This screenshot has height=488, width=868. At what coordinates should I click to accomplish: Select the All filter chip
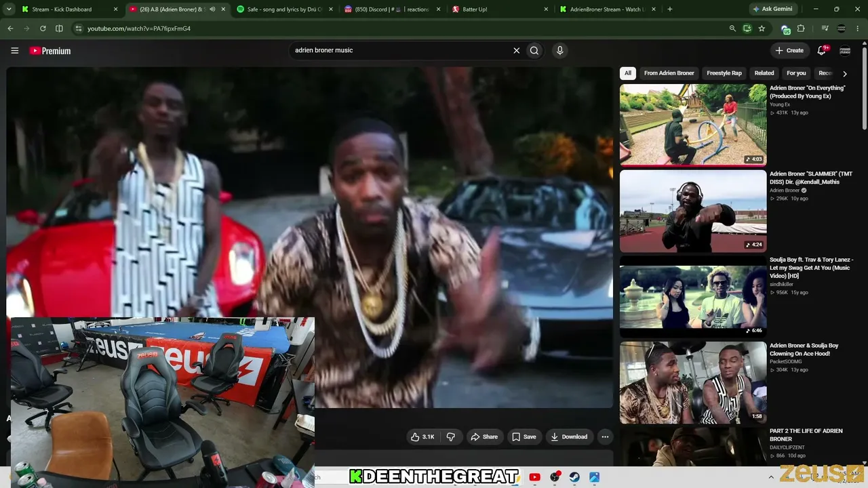click(628, 73)
